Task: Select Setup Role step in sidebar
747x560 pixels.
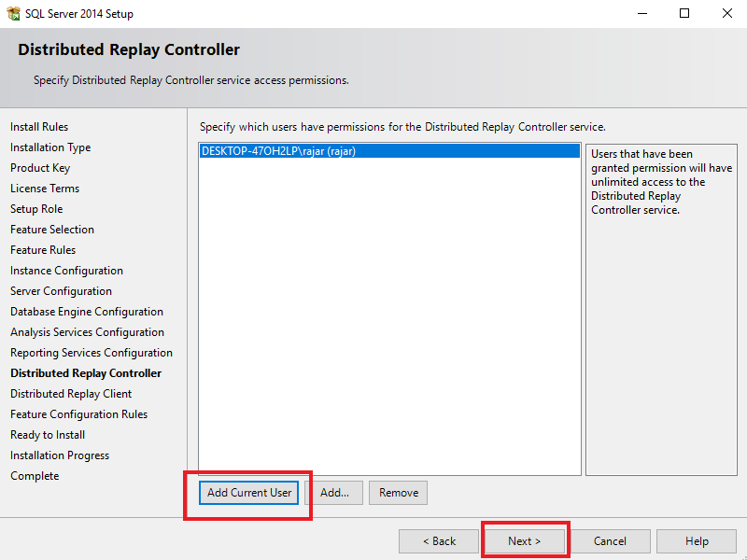Action: coord(36,208)
